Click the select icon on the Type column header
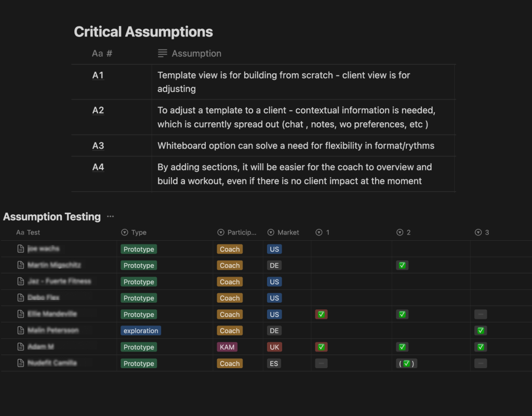 pyautogui.click(x=125, y=232)
